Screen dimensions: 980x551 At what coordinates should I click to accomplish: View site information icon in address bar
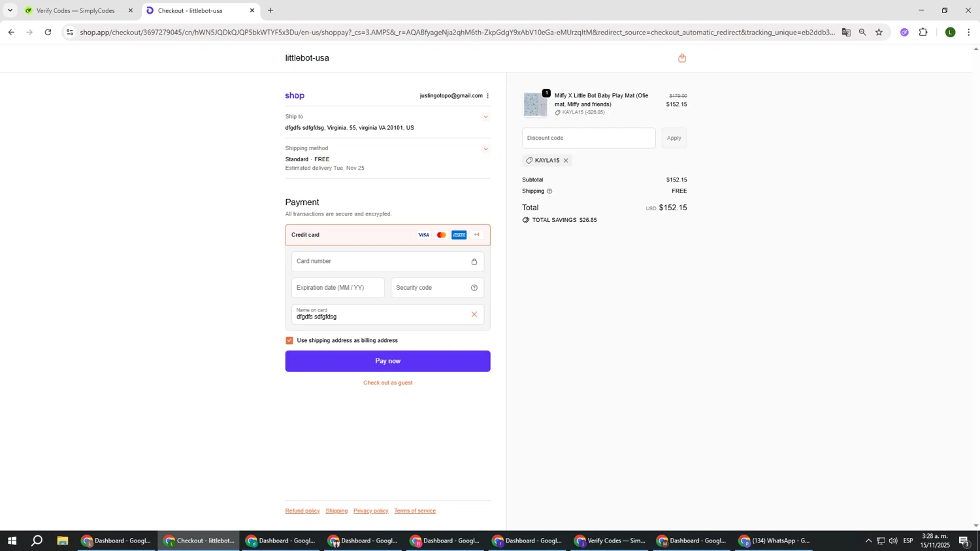coord(70,32)
